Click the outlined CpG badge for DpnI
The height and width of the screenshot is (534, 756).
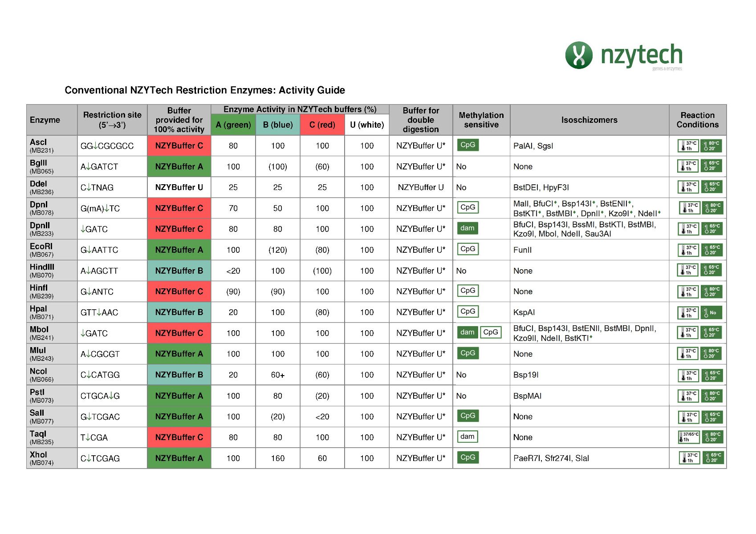point(467,207)
